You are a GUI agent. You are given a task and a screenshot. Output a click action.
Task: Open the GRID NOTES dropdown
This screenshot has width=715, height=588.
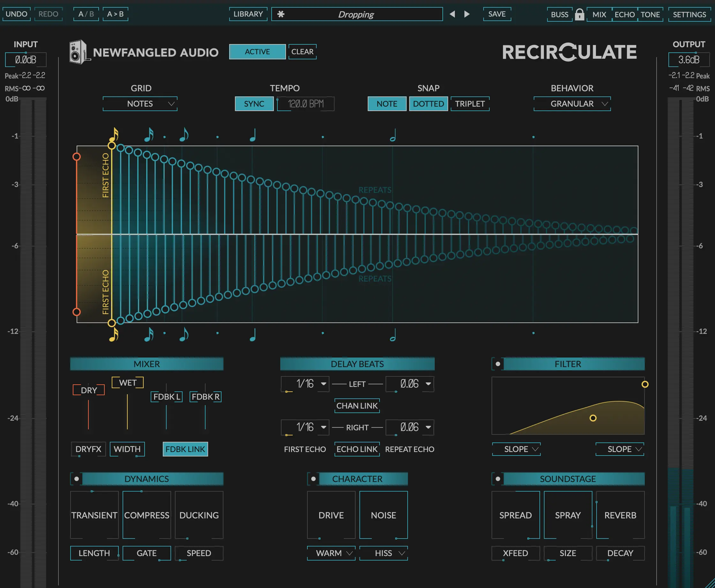pyautogui.click(x=140, y=104)
